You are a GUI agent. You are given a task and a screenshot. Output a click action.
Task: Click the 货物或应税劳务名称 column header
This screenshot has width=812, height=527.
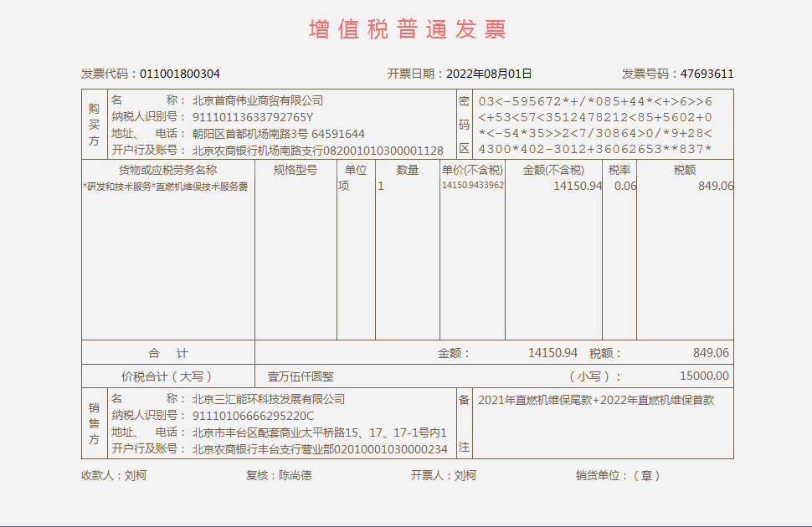pos(167,170)
